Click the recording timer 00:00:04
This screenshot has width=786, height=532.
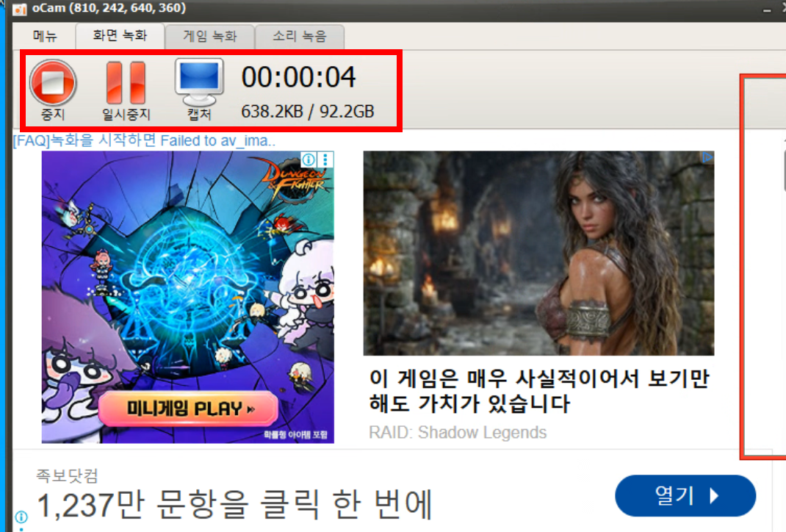[299, 77]
